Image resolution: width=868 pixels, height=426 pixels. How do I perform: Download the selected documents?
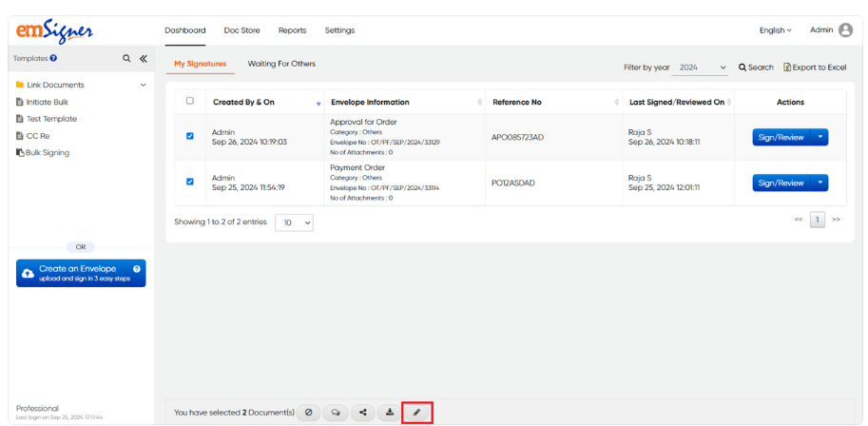coord(390,412)
